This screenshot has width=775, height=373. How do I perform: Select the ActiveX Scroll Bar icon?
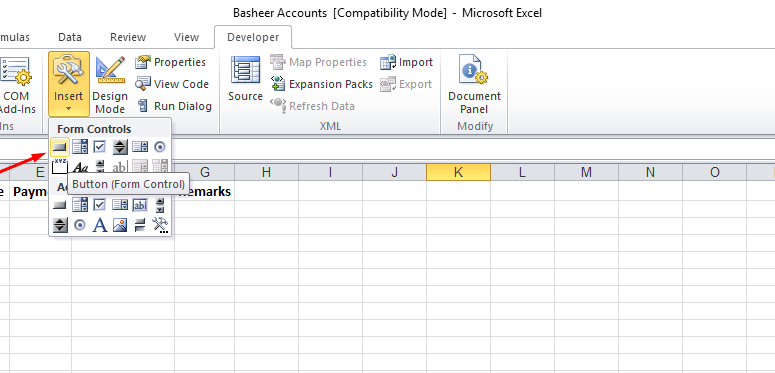coord(160,205)
